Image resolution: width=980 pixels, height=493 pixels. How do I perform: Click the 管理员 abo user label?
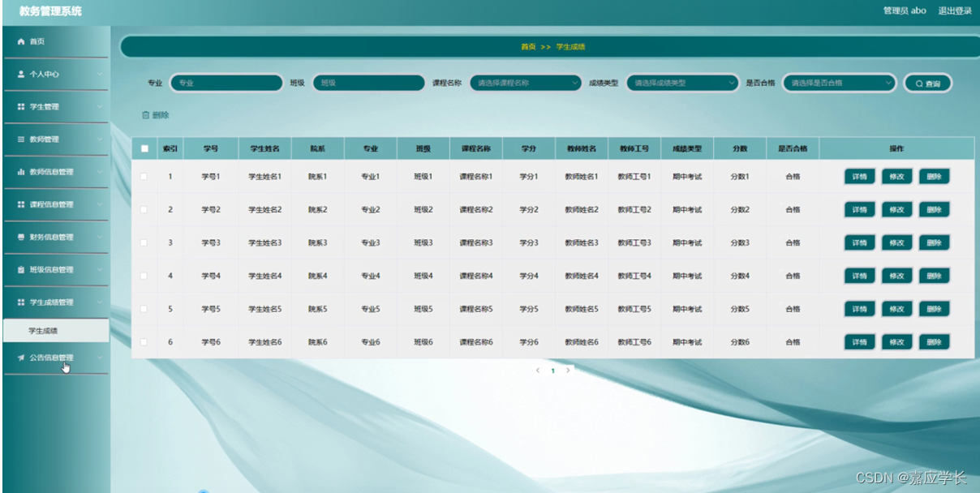pyautogui.click(x=905, y=11)
